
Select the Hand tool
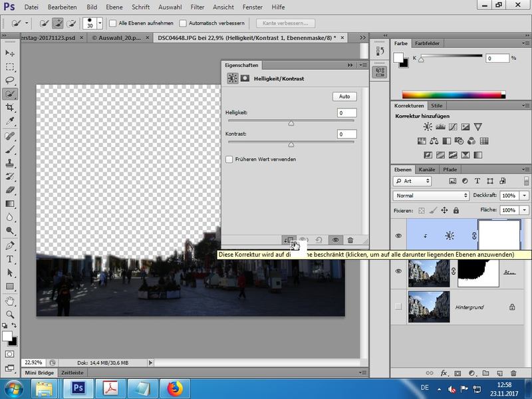pos(10,300)
